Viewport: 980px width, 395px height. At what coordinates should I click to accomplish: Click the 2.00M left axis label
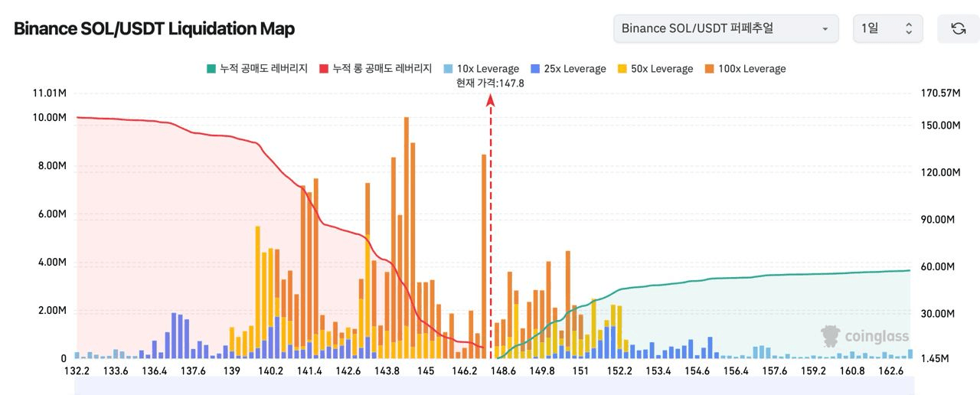coord(51,310)
